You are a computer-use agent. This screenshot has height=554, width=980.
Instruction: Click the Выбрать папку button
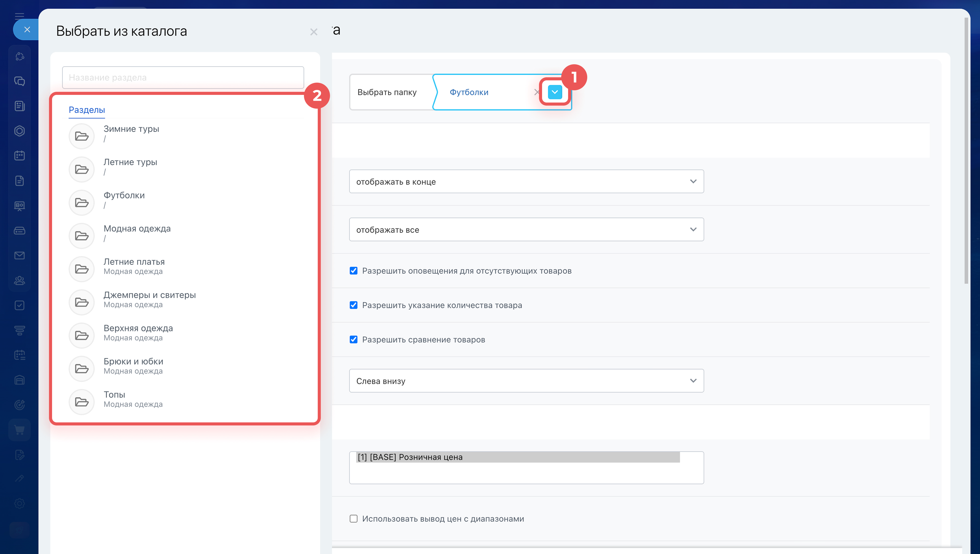[387, 92]
